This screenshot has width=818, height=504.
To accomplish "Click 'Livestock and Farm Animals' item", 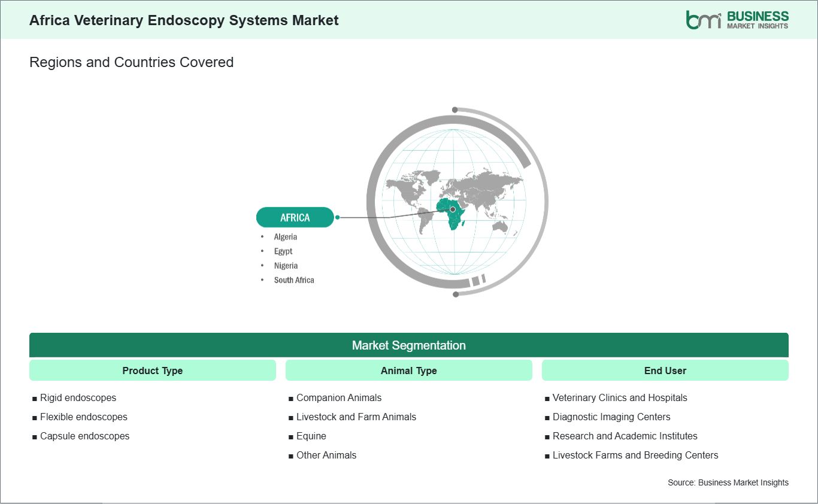I will point(356,417).
